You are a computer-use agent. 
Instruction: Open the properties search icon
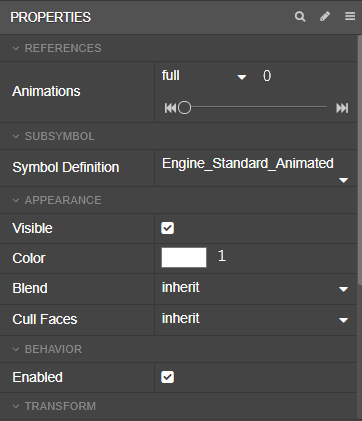pos(300,17)
